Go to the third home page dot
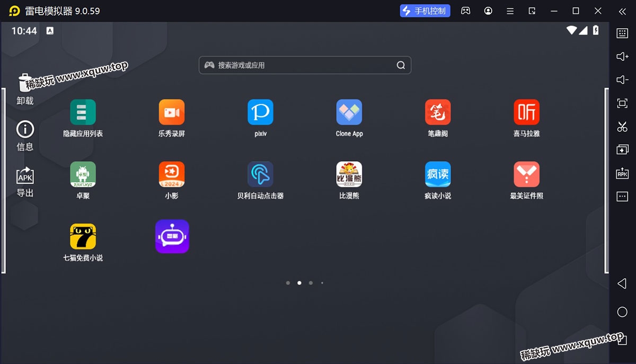This screenshot has width=636, height=364. pos(311,283)
